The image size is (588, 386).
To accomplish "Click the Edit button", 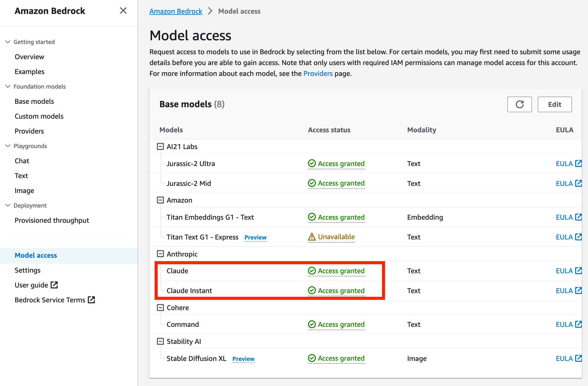I will 555,104.
